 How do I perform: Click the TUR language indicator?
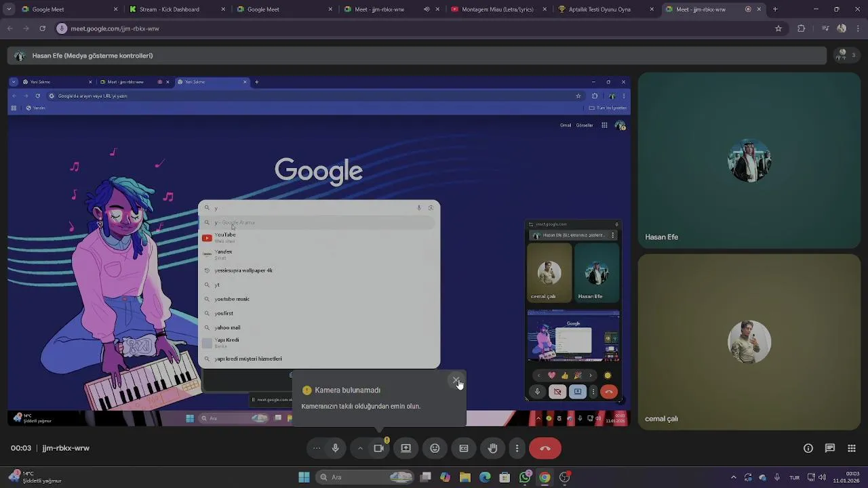(794, 477)
